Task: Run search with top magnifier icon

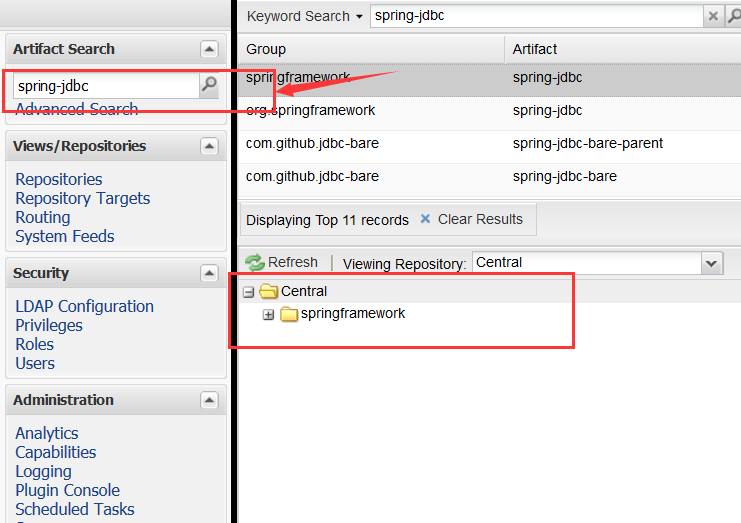Action: coord(734,16)
